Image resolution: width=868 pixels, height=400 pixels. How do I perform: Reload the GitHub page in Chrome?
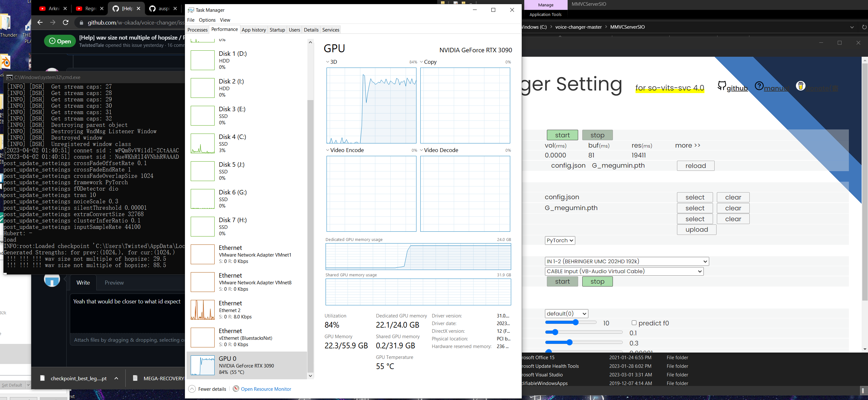point(66,23)
